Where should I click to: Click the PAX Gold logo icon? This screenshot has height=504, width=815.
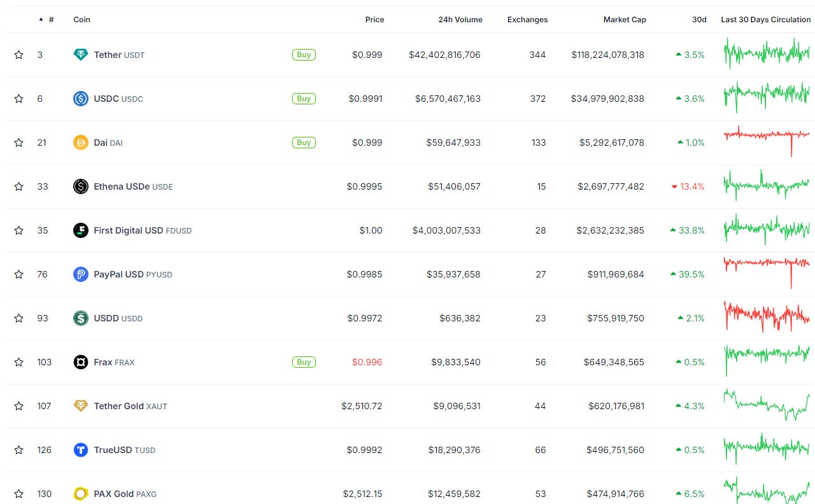81,494
